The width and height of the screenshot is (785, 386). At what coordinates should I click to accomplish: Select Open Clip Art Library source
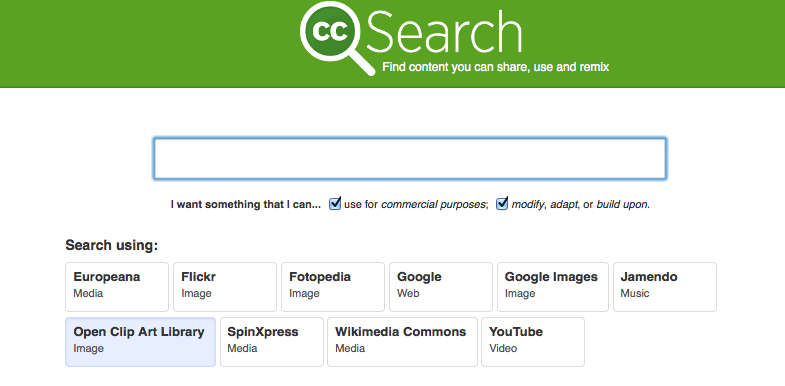(141, 342)
